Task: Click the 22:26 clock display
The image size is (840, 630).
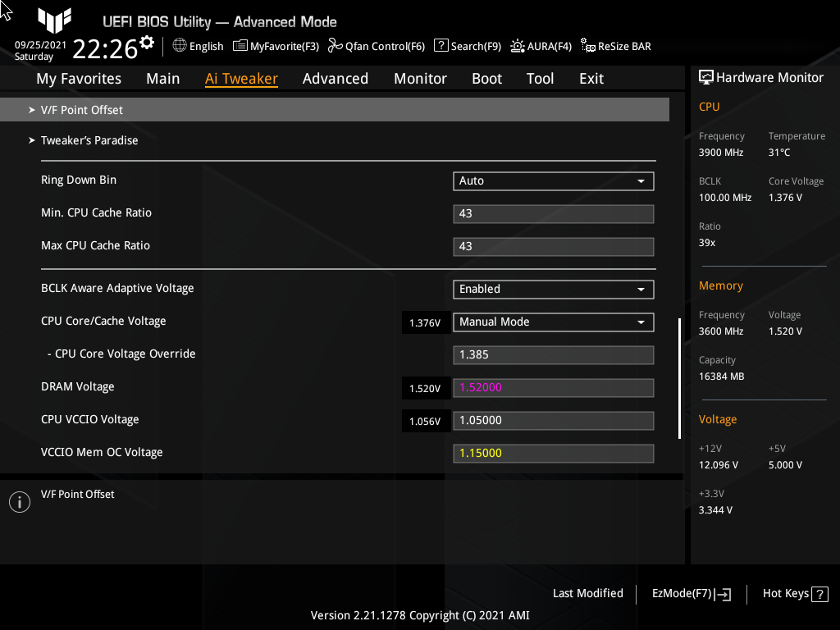Action: point(105,48)
